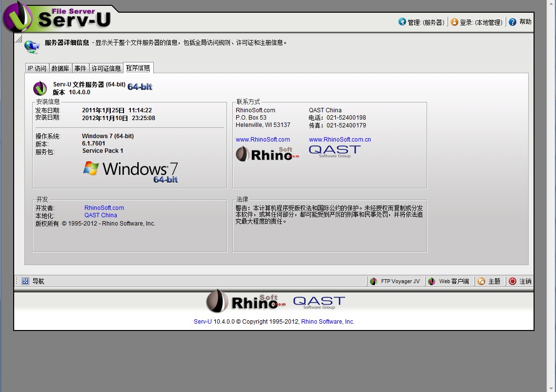The height and width of the screenshot is (392, 556).
Task: Click the blue question mark help icon
Action: pos(513,22)
